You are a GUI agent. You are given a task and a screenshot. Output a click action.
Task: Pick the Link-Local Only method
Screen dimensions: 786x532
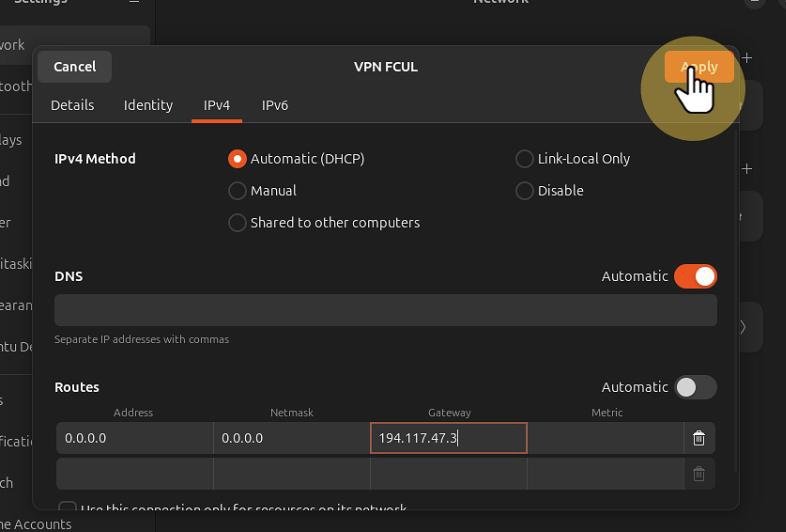[x=524, y=159]
